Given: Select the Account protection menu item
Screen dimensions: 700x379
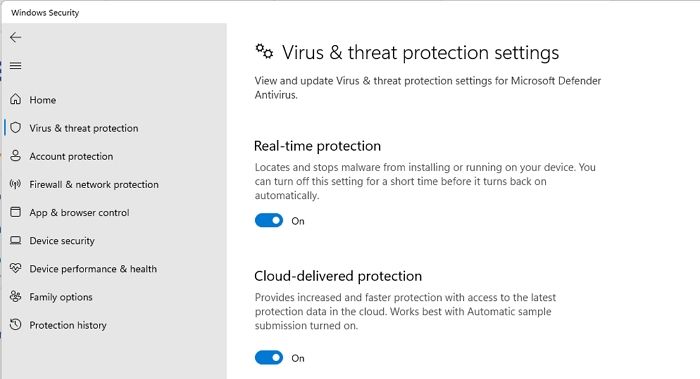Looking at the screenshot, I should 71,156.
